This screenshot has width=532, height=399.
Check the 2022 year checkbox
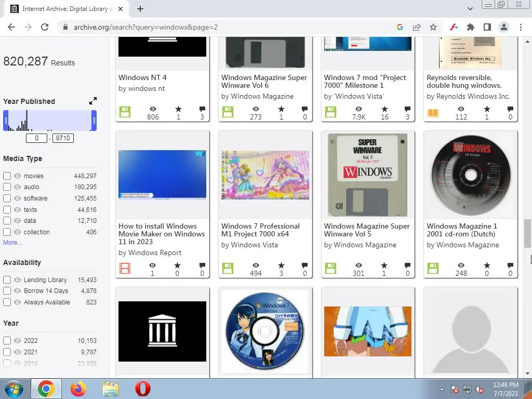coord(7,341)
